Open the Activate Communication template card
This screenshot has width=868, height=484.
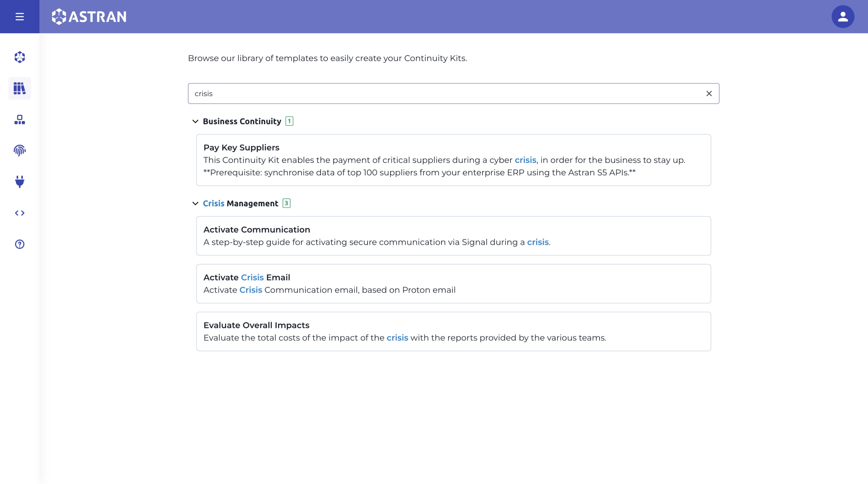click(454, 236)
